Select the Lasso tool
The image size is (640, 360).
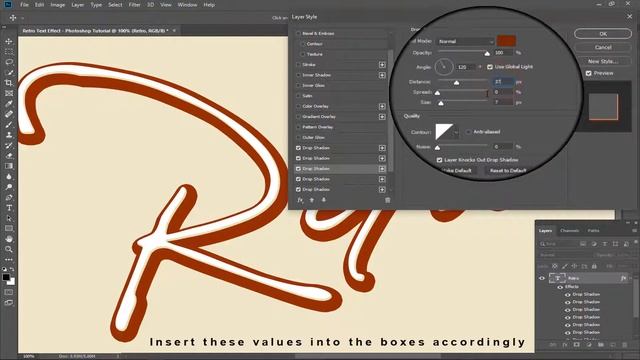coord(9,62)
